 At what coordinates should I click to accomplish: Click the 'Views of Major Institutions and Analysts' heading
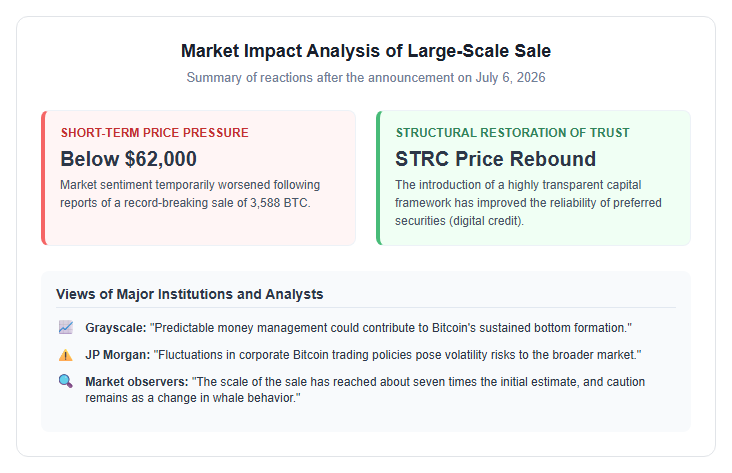tap(190, 294)
